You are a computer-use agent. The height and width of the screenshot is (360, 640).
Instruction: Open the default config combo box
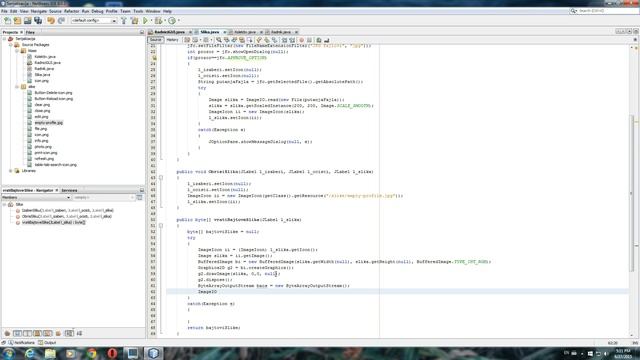pyautogui.click(x=94, y=20)
